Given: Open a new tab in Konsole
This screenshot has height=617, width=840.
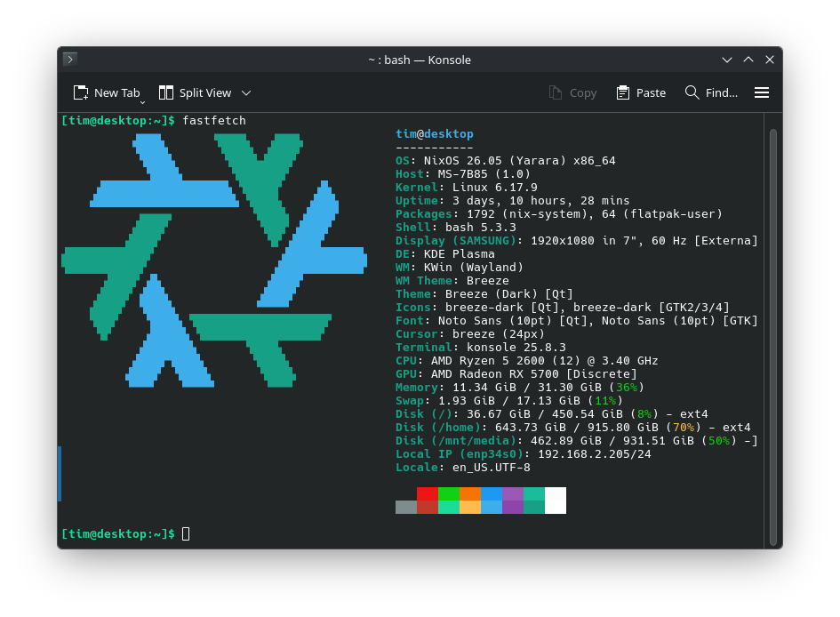Looking at the screenshot, I should pyautogui.click(x=107, y=92).
